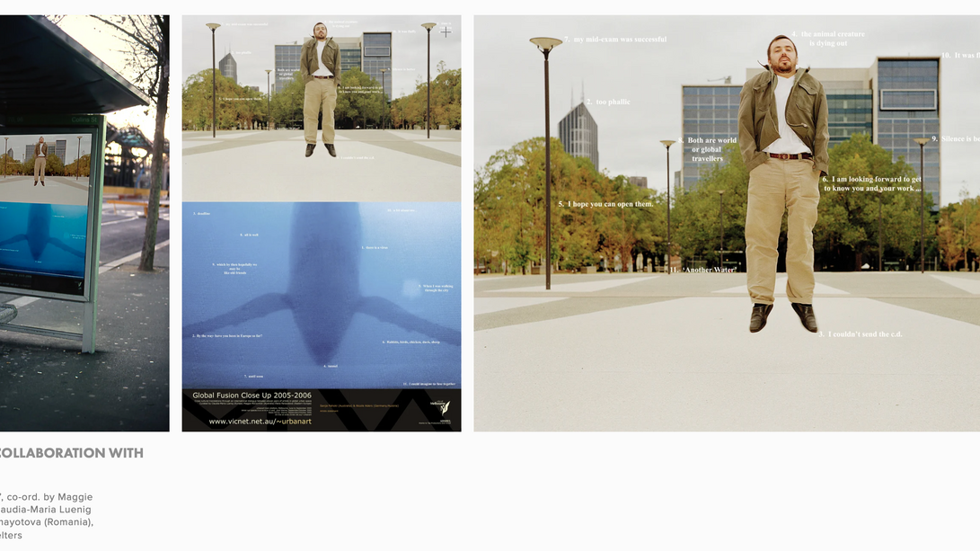Select caption text 'hayotova (Romania),'
Viewport: 980px width, 551px height.
point(47,521)
